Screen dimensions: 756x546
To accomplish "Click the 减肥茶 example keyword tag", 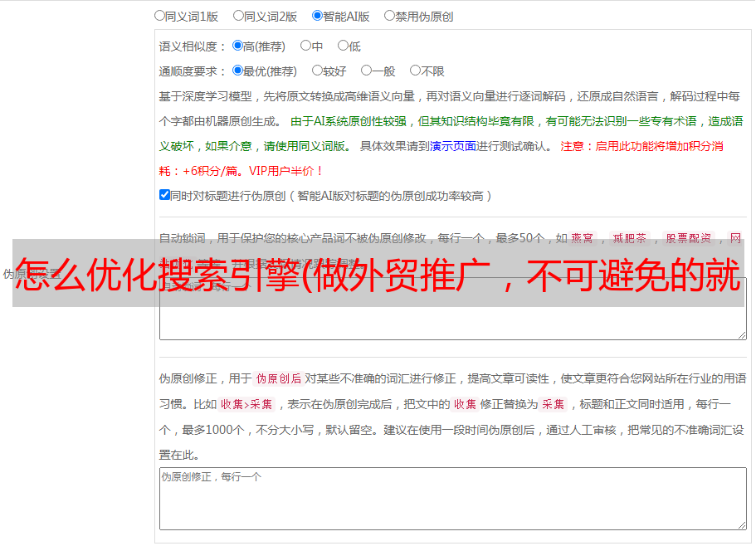I will tap(629, 238).
